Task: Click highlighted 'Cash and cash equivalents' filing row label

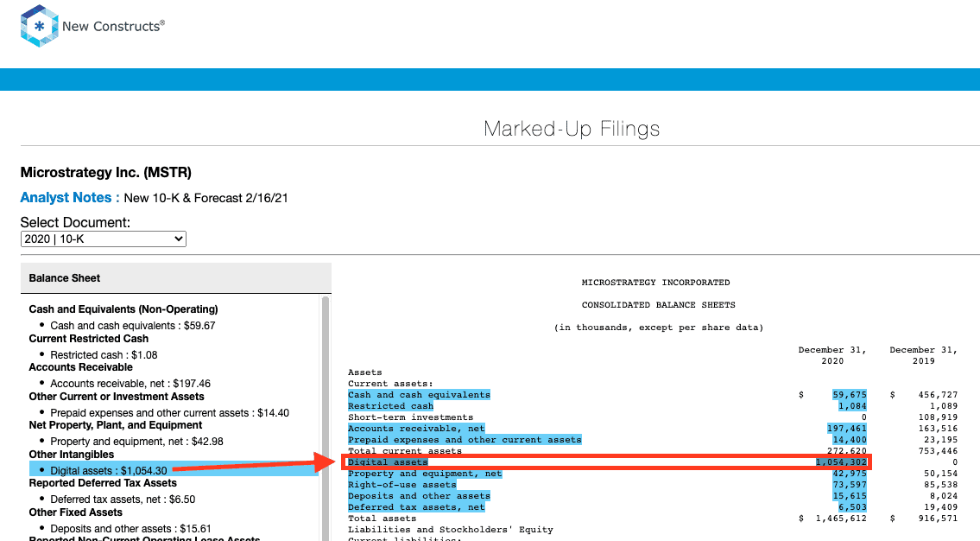Action: pos(419,395)
